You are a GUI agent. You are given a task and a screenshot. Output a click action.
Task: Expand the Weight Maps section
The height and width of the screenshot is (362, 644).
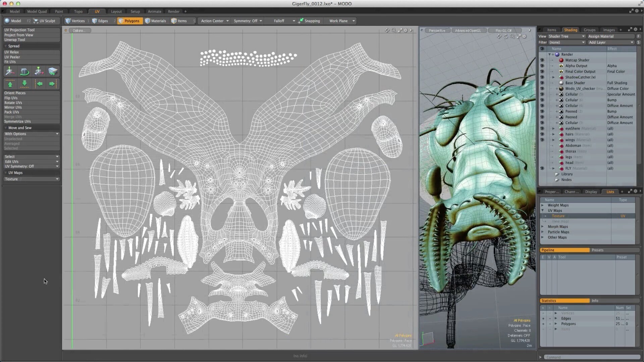pyautogui.click(x=543, y=205)
